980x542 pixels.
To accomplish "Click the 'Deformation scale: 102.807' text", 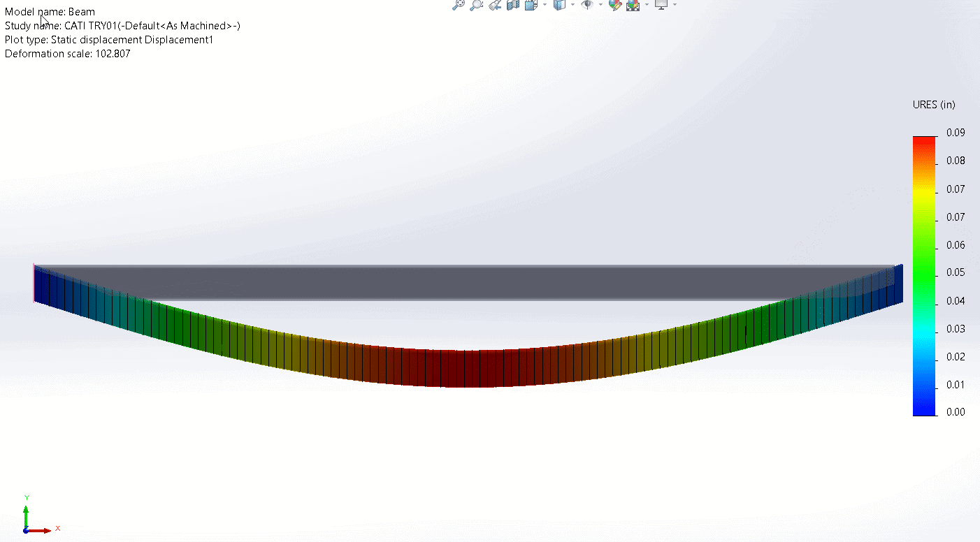I will coord(68,54).
